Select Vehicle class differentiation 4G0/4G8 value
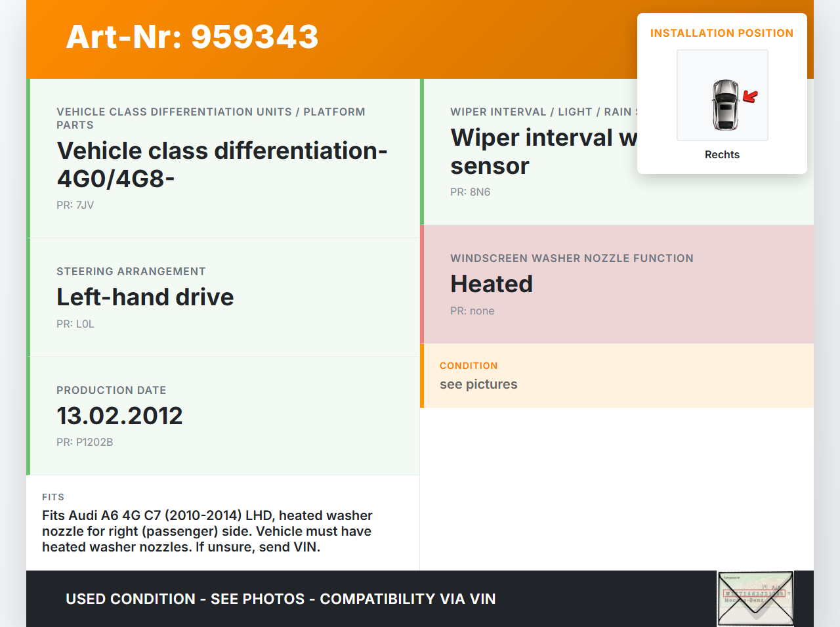Screen dimensions: 840x627 (222, 164)
